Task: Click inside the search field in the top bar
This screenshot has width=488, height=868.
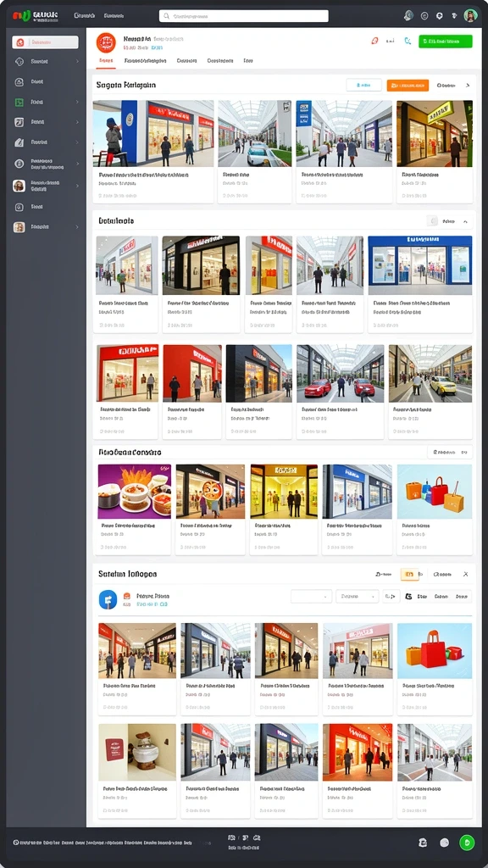Action: click(x=243, y=16)
